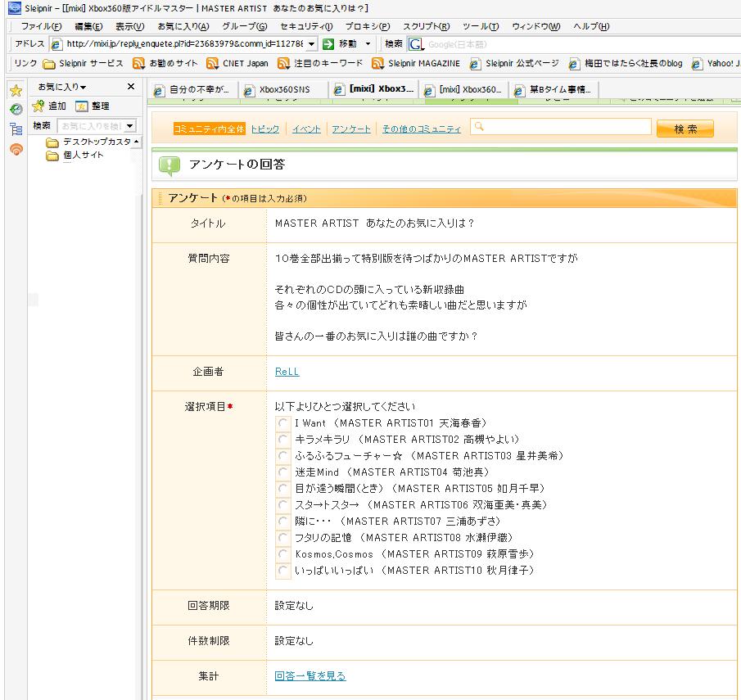Click the Google search engine icon

(x=415, y=44)
